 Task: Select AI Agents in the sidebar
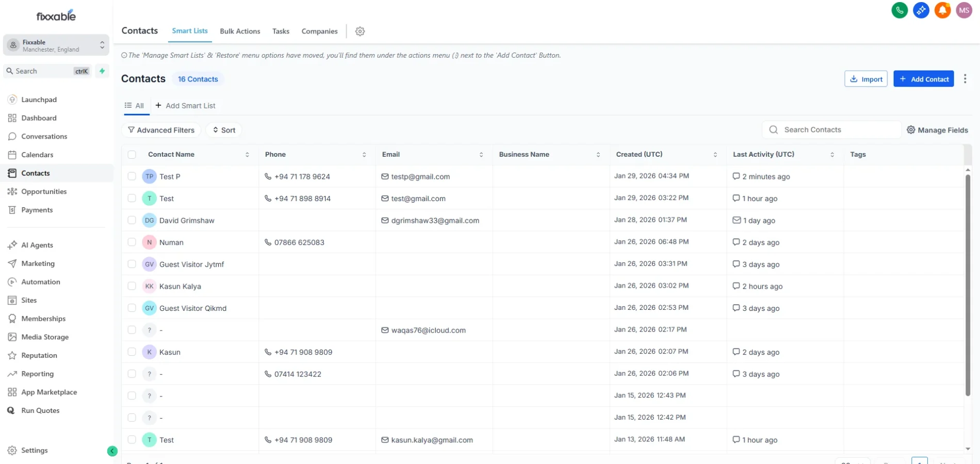tap(37, 245)
